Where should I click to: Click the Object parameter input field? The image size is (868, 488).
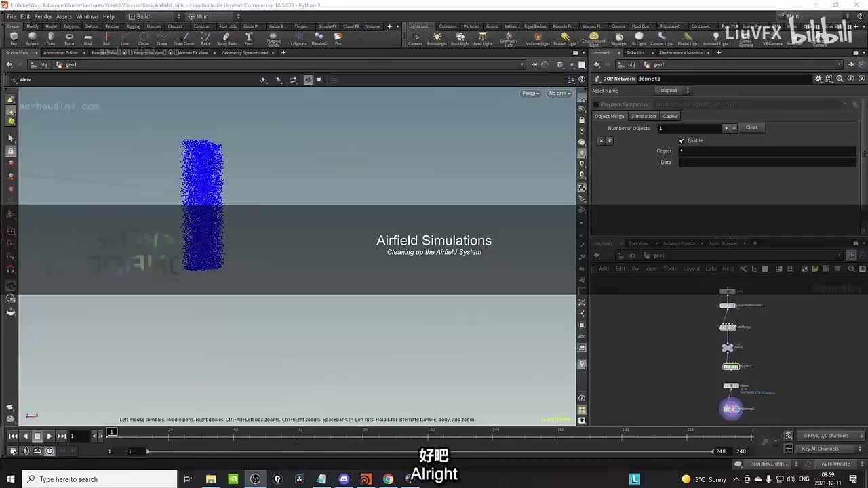pos(767,151)
